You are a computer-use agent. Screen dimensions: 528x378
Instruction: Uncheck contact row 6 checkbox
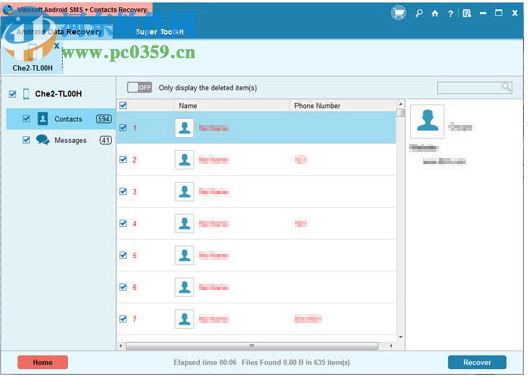(123, 287)
